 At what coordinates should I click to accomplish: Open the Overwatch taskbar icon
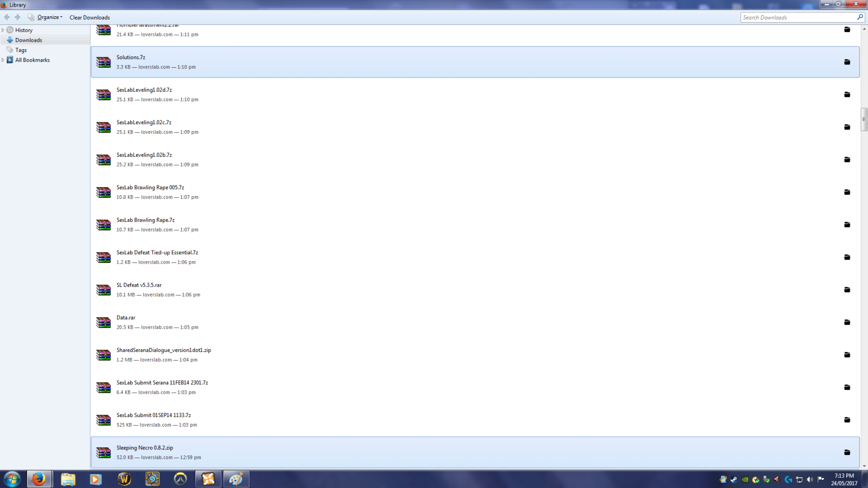coord(180,479)
